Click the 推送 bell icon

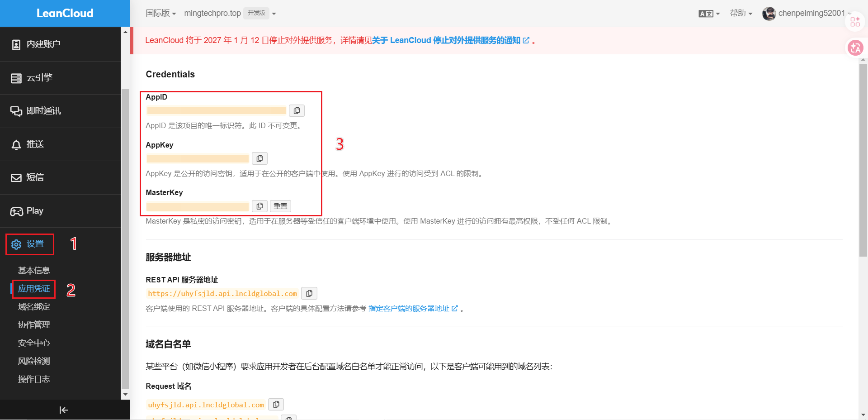coord(16,144)
